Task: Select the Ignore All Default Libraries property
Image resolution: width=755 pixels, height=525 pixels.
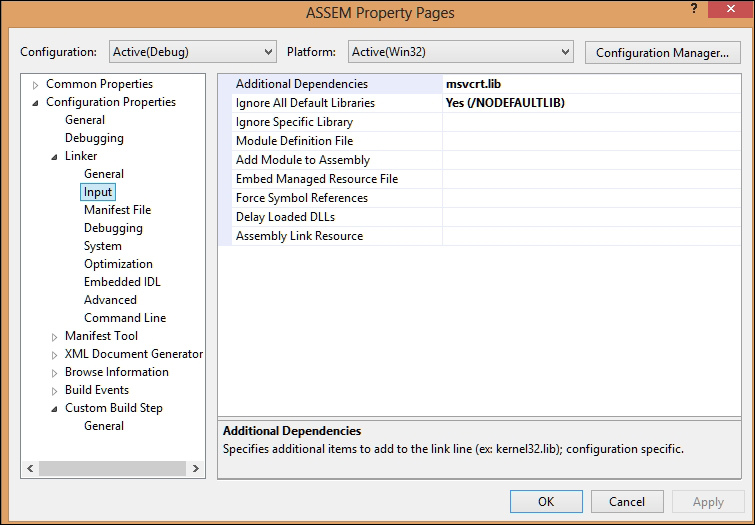Action: tap(305, 103)
